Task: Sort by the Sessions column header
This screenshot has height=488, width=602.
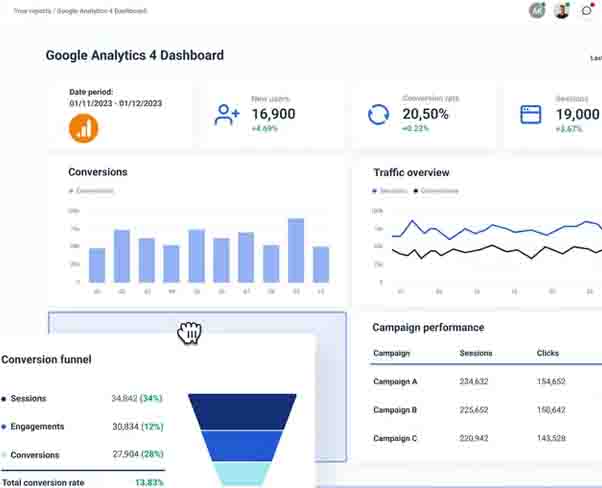Action: click(476, 353)
